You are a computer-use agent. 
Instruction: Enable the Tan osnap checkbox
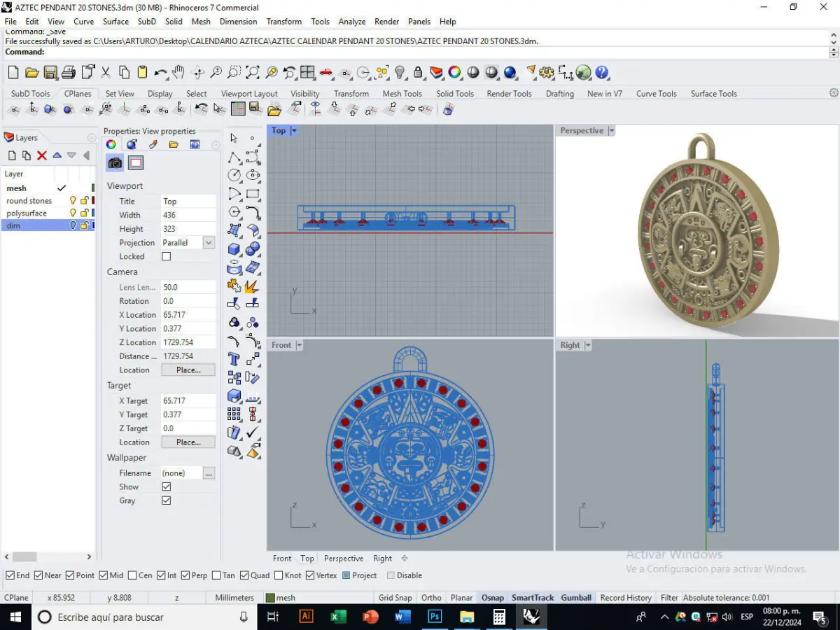[x=216, y=575]
